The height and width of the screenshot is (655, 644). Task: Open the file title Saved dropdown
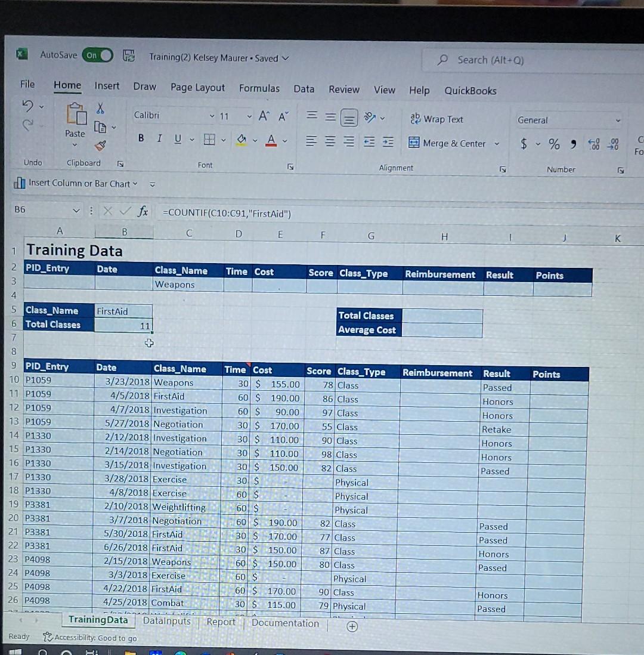(x=286, y=58)
